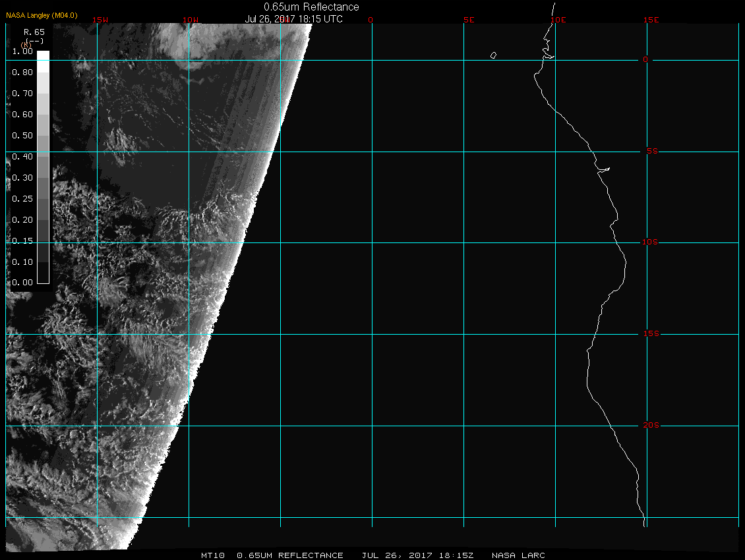The image size is (745, 560).
Task: Click the 0.00 label on the reflectance legend
Action: [22, 283]
